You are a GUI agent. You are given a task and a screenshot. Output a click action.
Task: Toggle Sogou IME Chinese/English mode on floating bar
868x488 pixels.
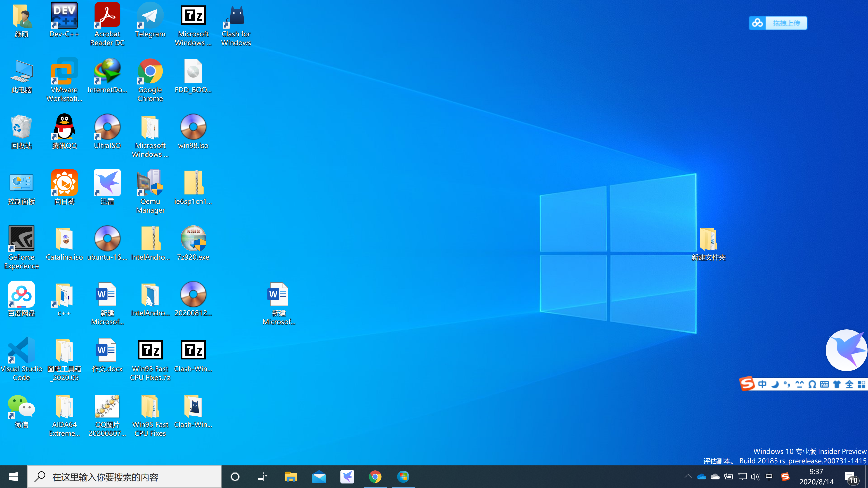762,384
